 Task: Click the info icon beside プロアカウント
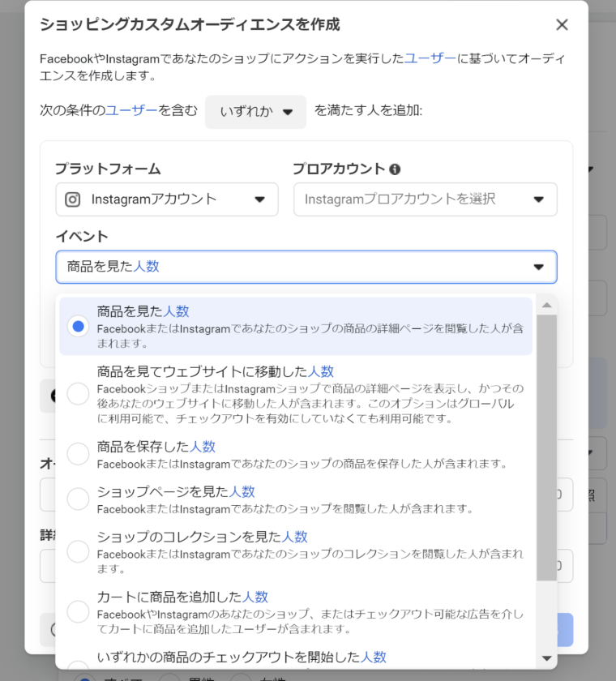[x=395, y=169]
